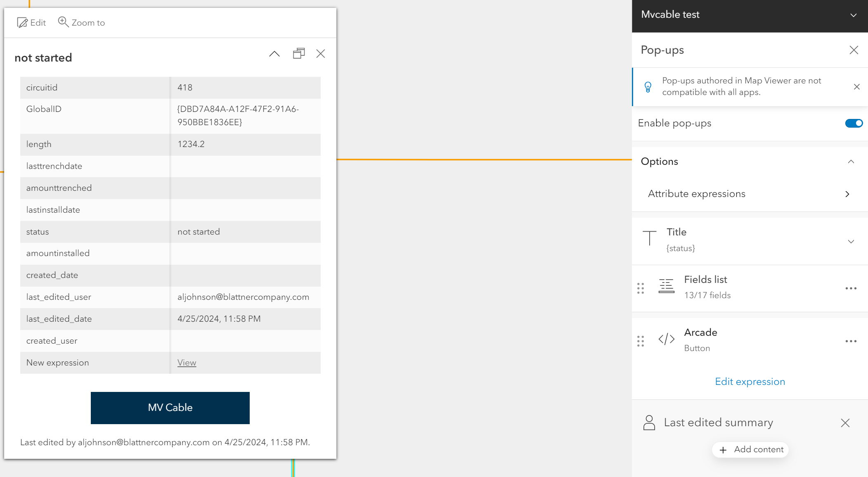The height and width of the screenshot is (477, 868).
Task: Click the View link in New expression
Action: [187, 363]
